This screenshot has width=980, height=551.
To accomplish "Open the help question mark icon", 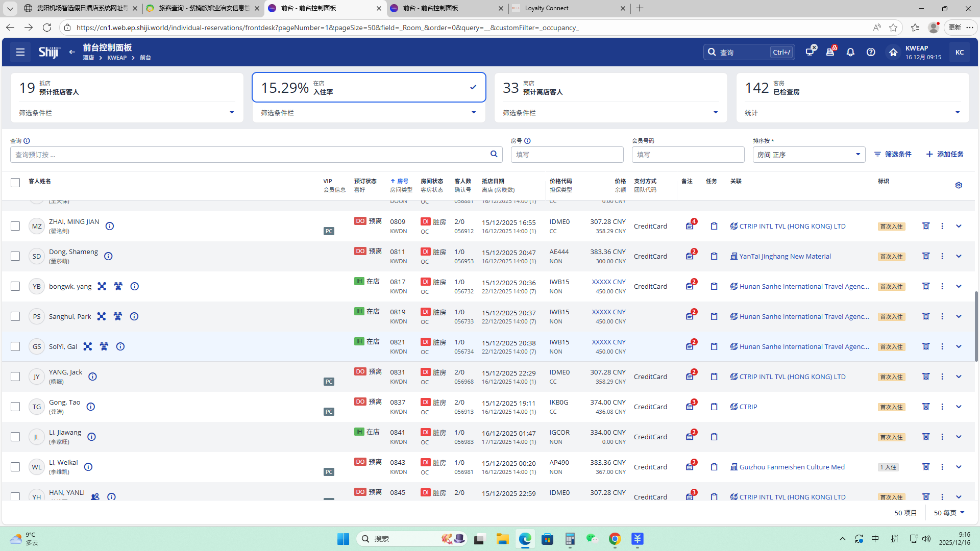I will pos(871,52).
